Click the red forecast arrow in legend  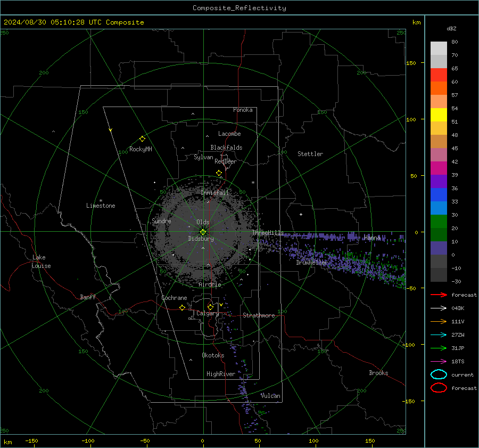tap(439, 295)
